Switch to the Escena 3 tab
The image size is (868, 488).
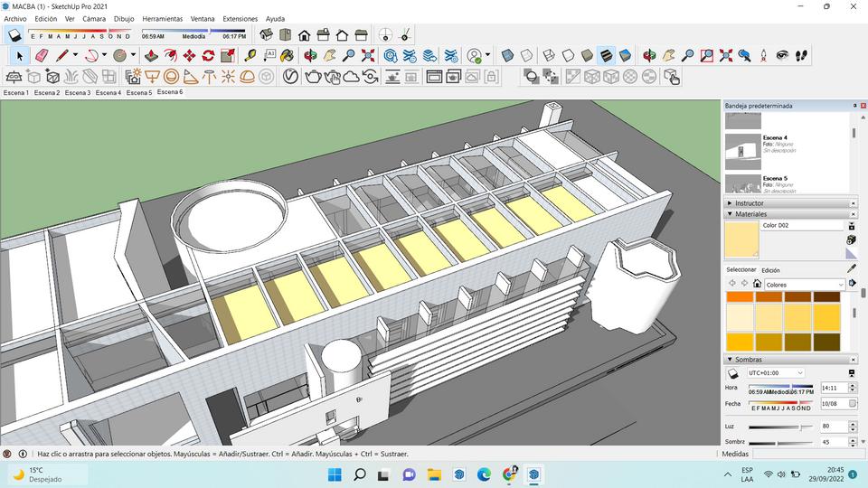tap(78, 92)
